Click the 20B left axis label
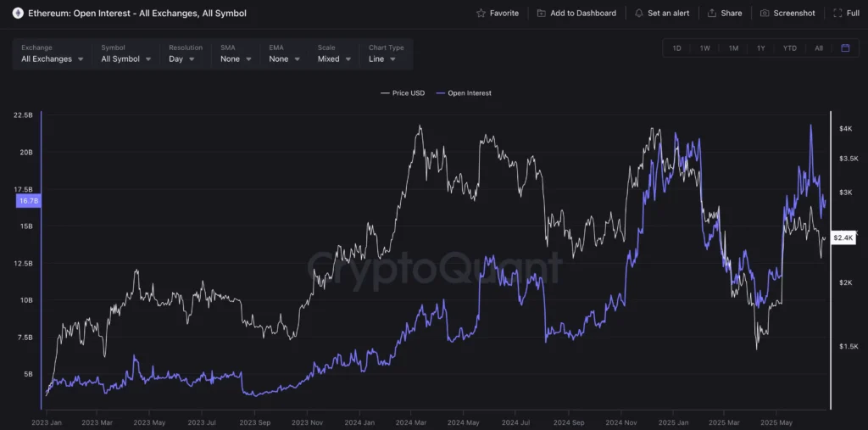Viewport: 868px width, 430px height. [x=25, y=152]
